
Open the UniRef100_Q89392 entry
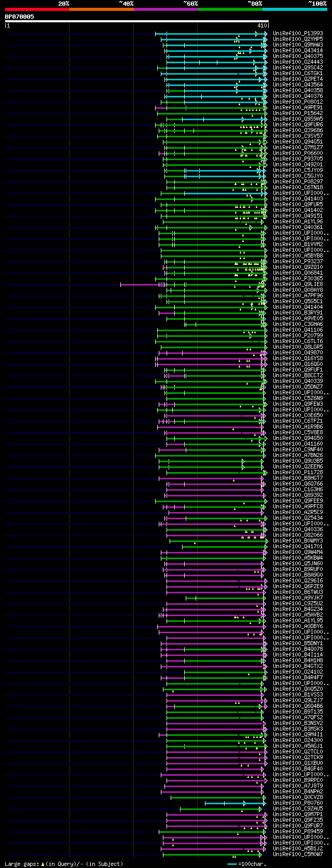(298, 495)
